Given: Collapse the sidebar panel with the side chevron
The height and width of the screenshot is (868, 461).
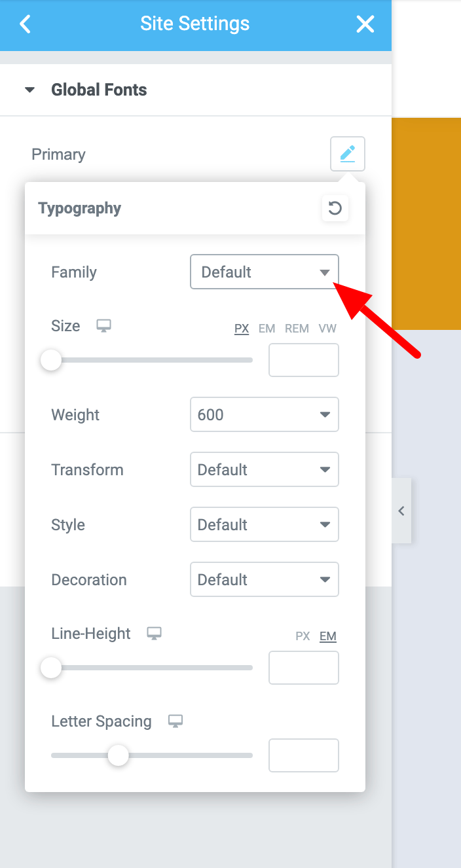Looking at the screenshot, I should [401, 511].
